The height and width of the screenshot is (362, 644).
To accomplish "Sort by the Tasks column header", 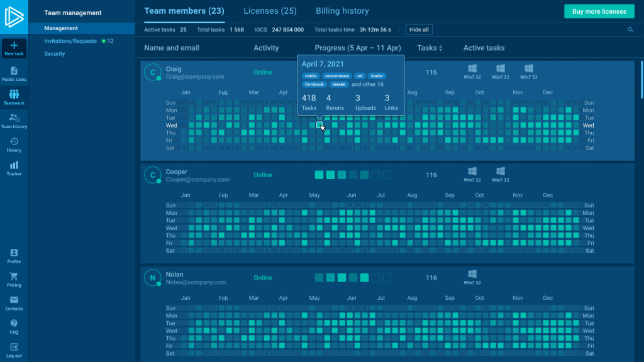I will tap(430, 48).
